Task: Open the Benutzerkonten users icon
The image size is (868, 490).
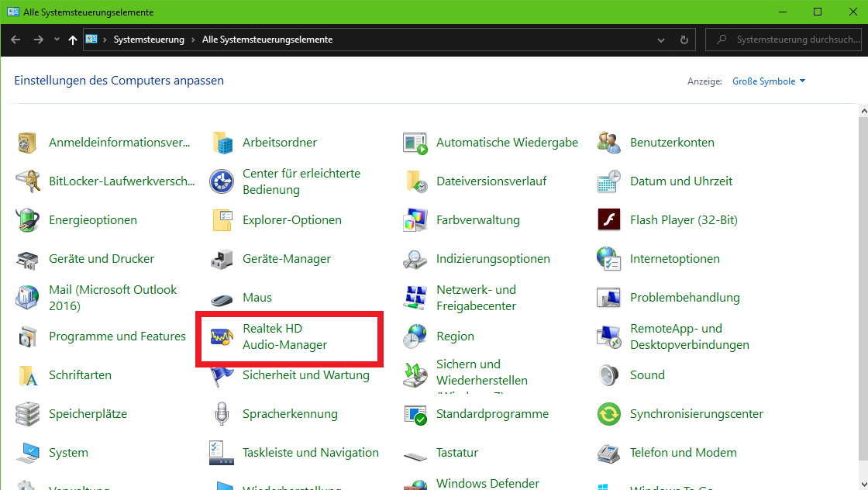Action: pyautogui.click(x=609, y=143)
